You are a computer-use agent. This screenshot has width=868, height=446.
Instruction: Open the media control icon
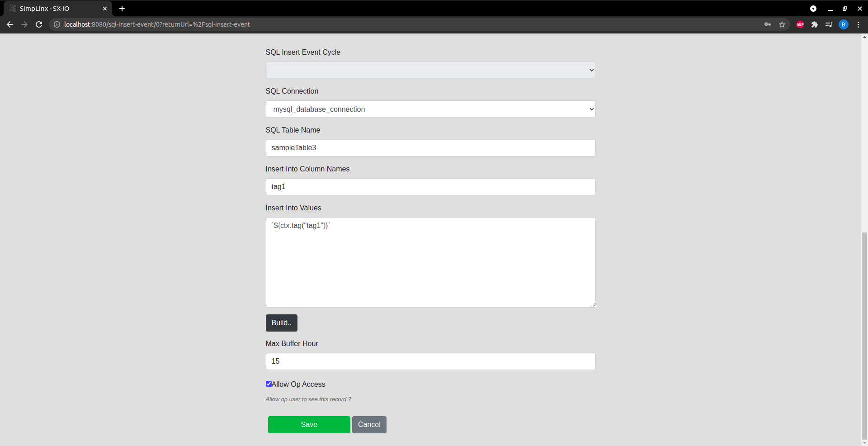coord(829,24)
